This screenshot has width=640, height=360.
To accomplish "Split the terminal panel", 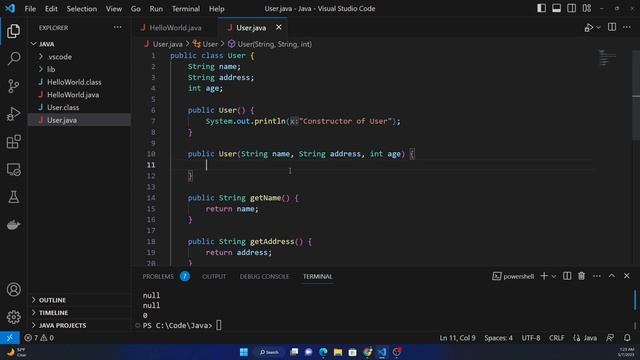I will (567, 276).
